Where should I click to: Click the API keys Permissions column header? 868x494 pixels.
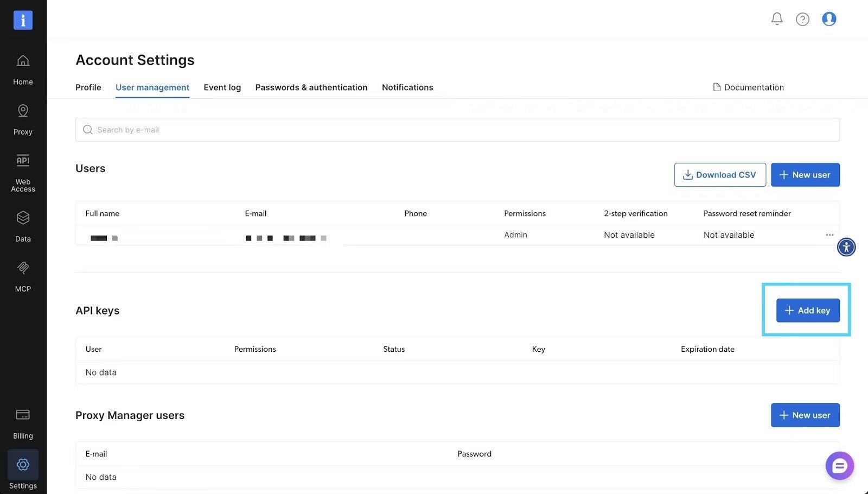pyautogui.click(x=255, y=349)
